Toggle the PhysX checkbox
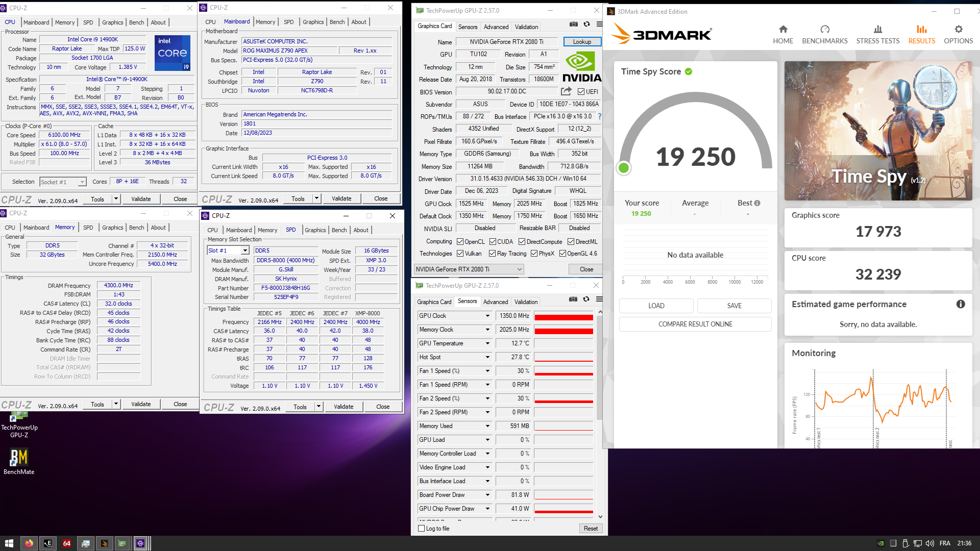 pyautogui.click(x=534, y=254)
